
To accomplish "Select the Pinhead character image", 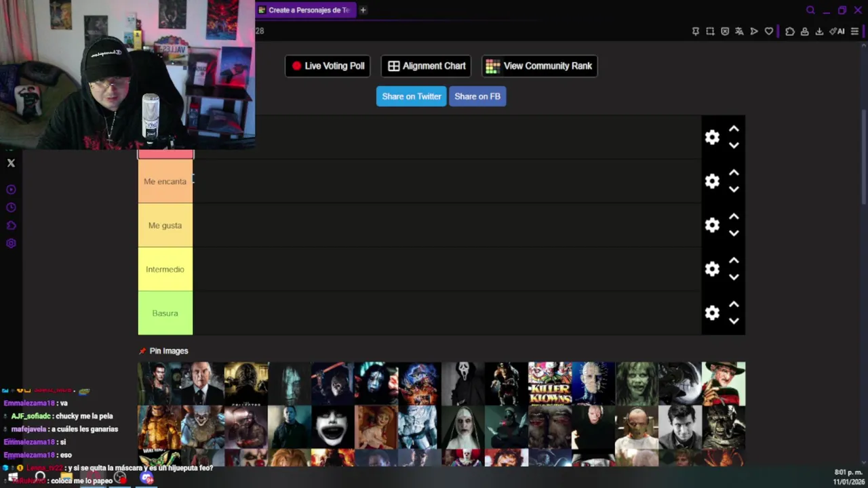I will click(593, 384).
